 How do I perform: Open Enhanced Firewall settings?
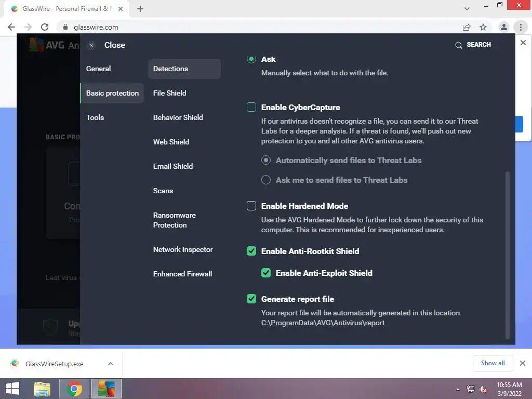tap(182, 274)
